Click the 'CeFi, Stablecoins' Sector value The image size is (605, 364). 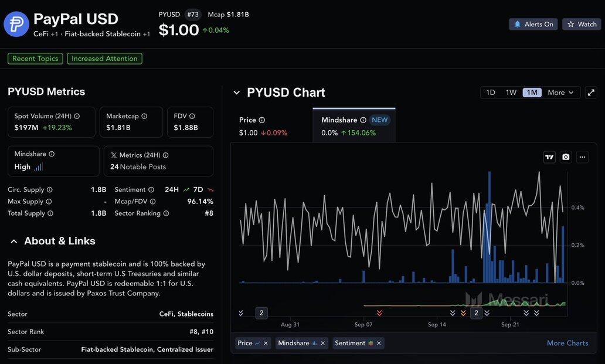click(186, 314)
